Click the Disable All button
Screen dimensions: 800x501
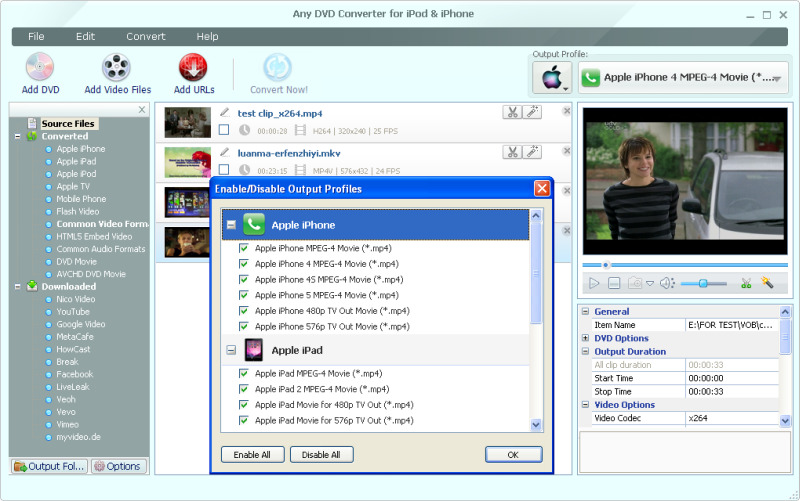pyautogui.click(x=321, y=455)
